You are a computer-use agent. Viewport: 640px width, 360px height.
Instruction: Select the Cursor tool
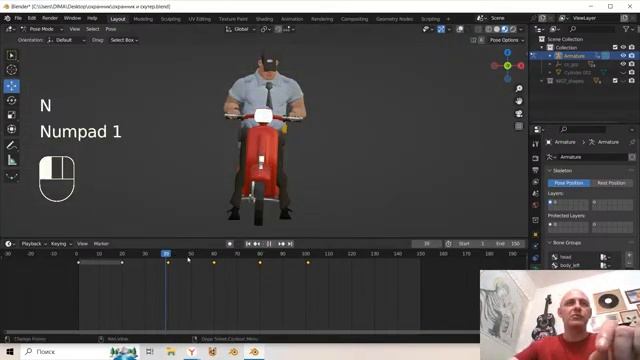11,70
